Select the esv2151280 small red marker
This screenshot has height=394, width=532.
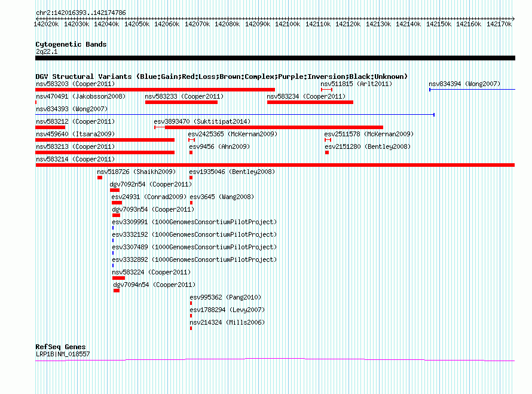327,152
